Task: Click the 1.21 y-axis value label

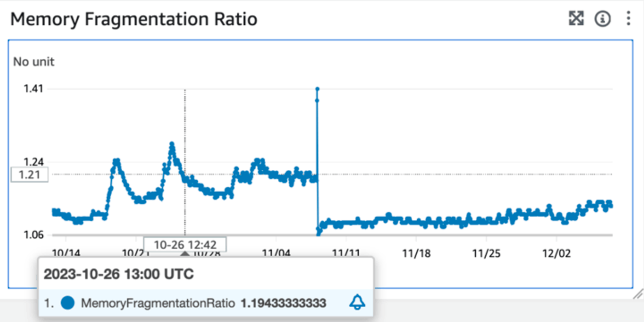Action: tap(29, 174)
